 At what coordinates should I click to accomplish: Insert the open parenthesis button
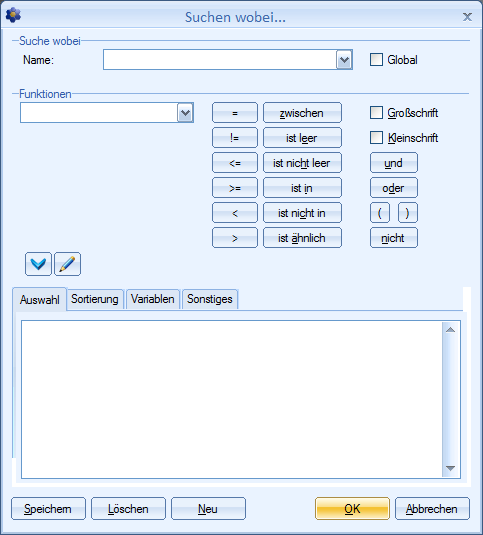[x=380, y=213]
